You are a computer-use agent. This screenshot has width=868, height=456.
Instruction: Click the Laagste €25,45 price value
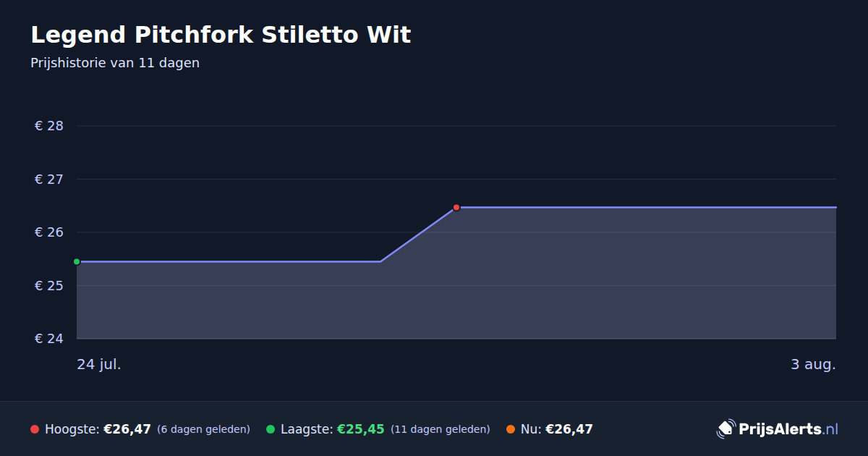pyautogui.click(x=361, y=429)
